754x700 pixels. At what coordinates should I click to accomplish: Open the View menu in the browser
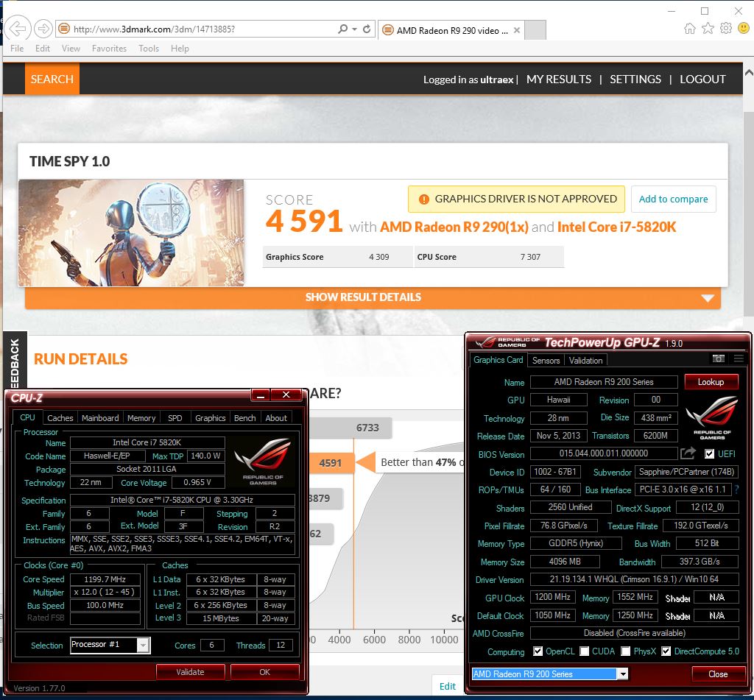coord(71,49)
